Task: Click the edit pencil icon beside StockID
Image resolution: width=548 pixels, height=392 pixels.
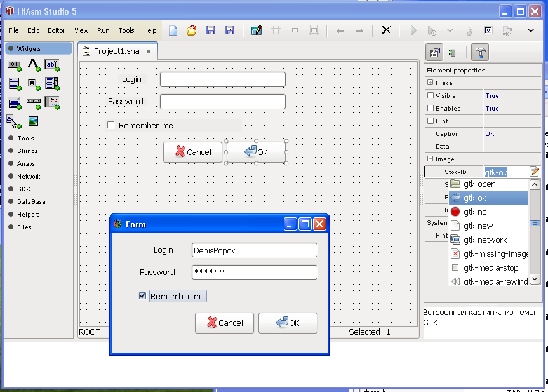Action: 535,172
